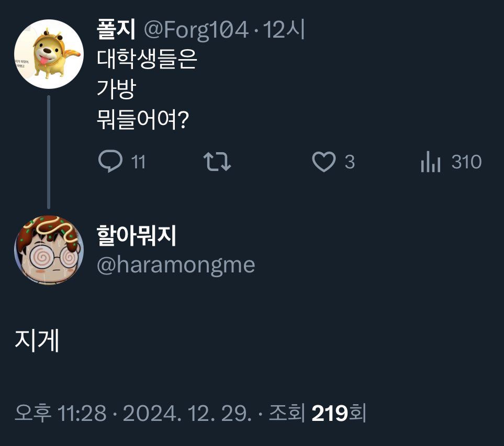
Task: Open view analytics bar chart icon
Action: [x=430, y=163]
